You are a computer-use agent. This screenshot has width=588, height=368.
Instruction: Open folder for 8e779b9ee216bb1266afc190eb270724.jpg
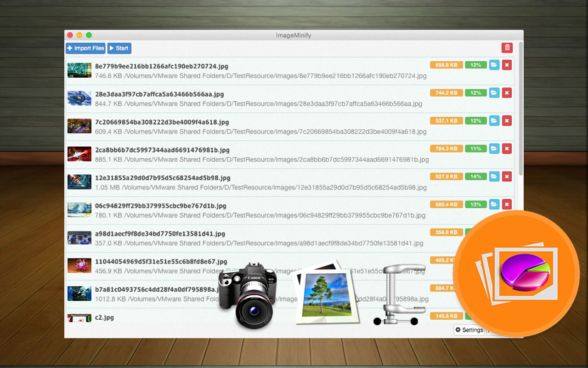click(x=494, y=65)
